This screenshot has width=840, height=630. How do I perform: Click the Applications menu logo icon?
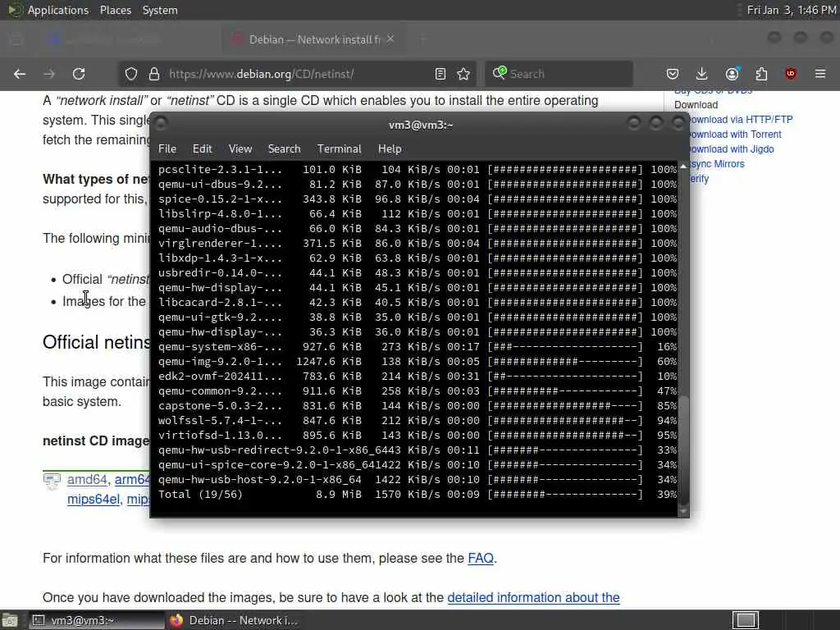click(x=14, y=10)
